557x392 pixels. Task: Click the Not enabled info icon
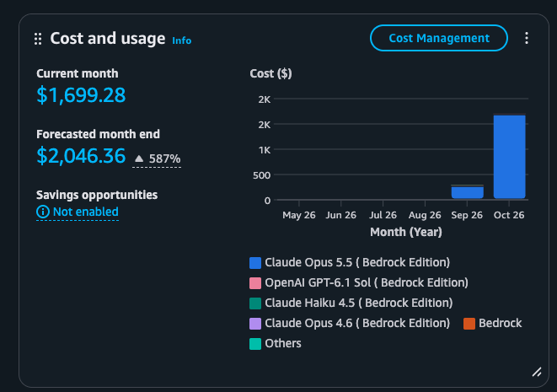pos(43,212)
